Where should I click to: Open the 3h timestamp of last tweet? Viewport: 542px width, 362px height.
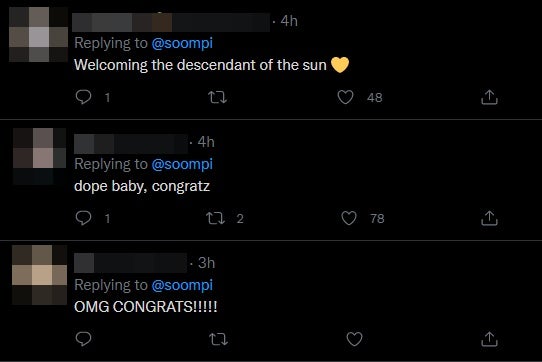(x=206, y=263)
